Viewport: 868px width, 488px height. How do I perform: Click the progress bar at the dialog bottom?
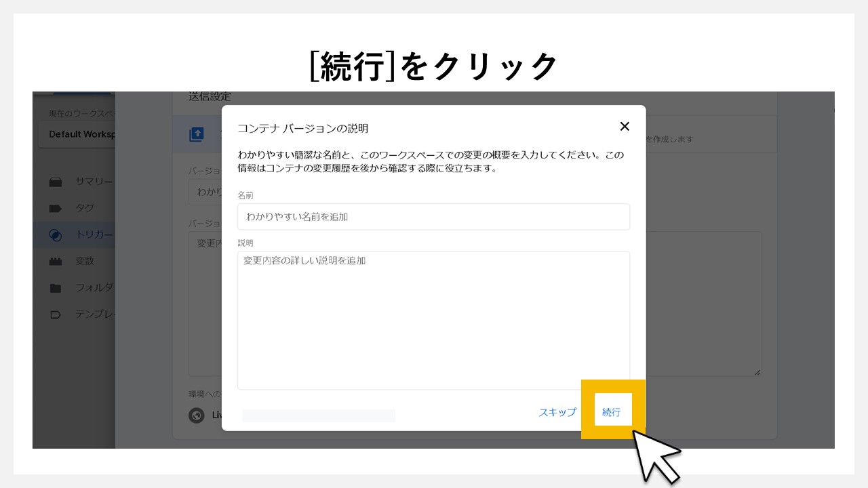coord(318,415)
